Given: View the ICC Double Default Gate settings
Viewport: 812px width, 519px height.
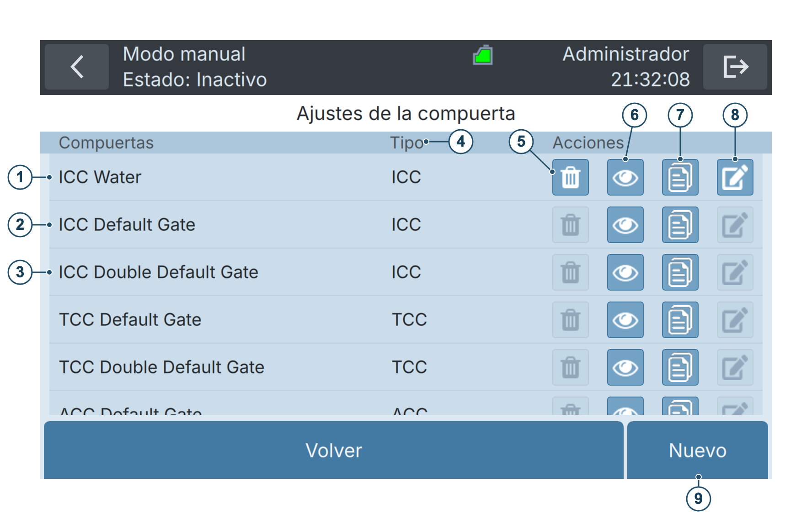Looking at the screenshot, I should point(625,272).
